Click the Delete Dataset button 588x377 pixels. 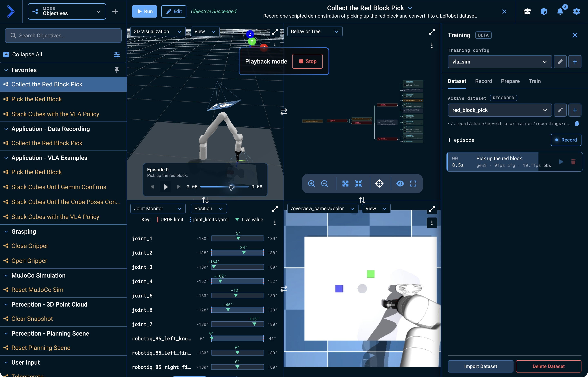tap(548, 366)
